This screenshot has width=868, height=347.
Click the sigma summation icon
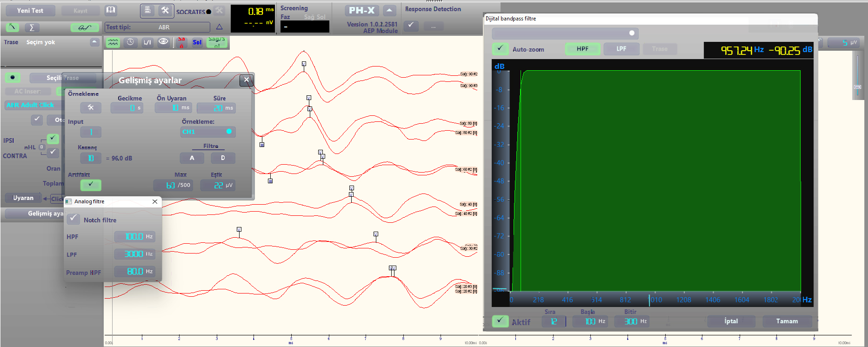click(x=32, y=27)
